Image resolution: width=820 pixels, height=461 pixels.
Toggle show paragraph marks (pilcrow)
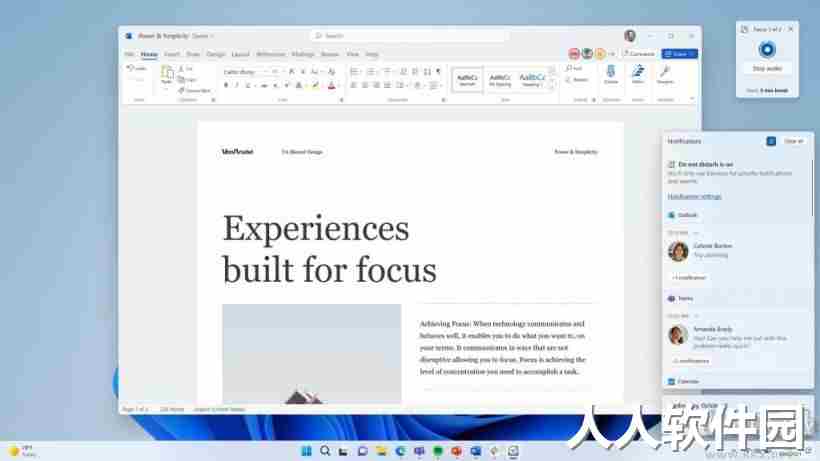tap(439, 72)
